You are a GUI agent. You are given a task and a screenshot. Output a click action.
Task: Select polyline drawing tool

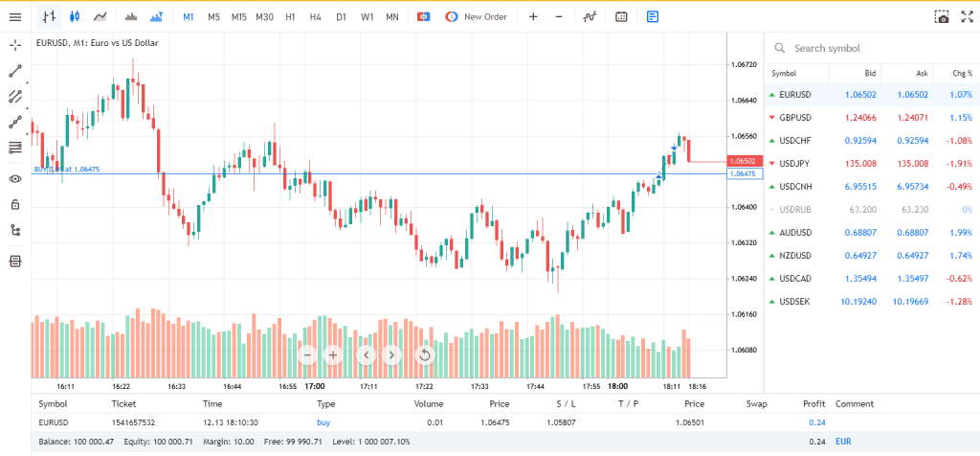[x=15, y=122]
